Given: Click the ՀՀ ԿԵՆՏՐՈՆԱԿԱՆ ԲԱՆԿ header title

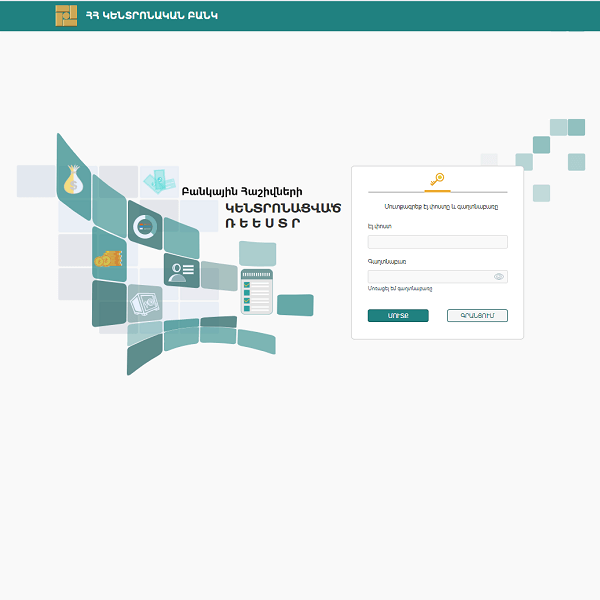Looking at the screenshot, I should pyautogui.click(x=151, y=16).
